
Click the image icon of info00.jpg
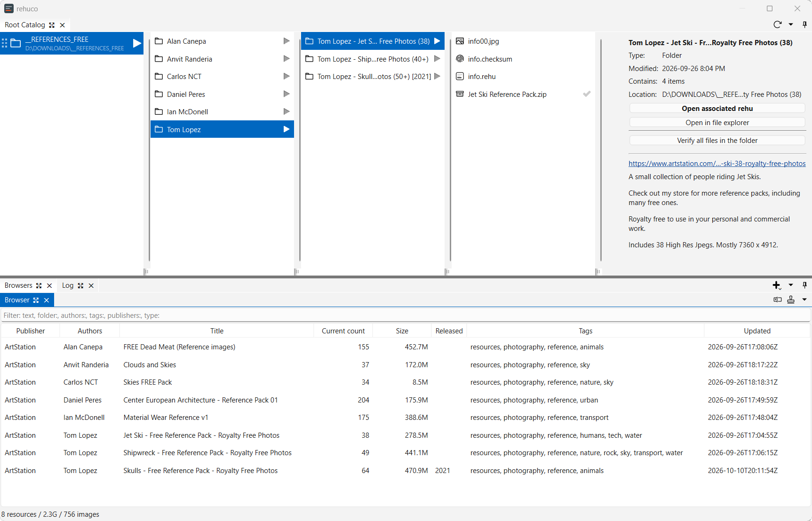coord(460,41)
